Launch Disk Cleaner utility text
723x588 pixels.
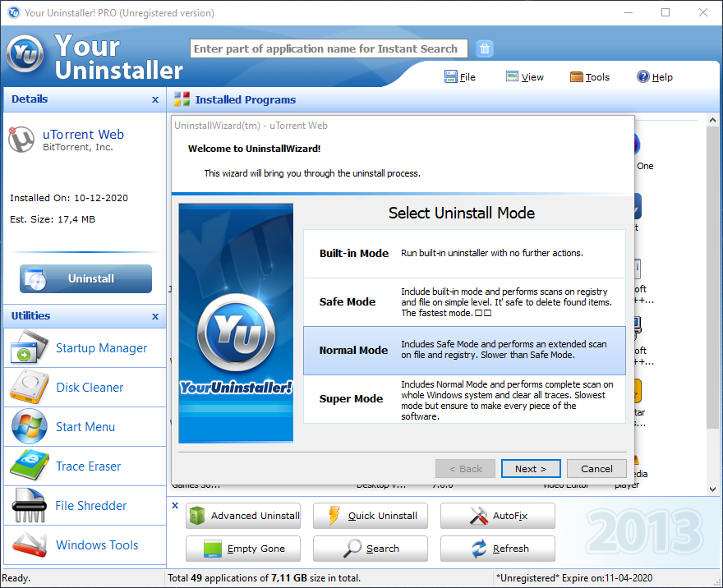[90, 388]
